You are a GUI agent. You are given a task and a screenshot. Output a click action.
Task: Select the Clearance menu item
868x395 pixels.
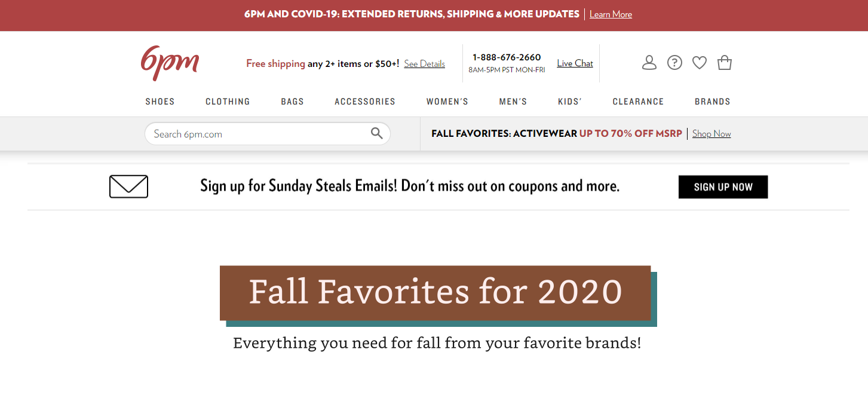pos(638,102)
